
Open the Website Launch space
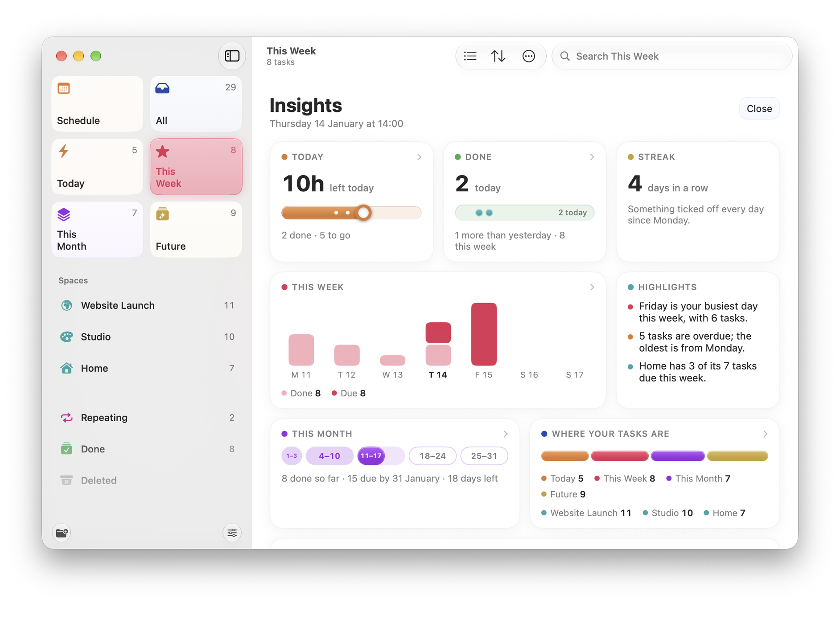pyautogui.click(x=147, y=305)
